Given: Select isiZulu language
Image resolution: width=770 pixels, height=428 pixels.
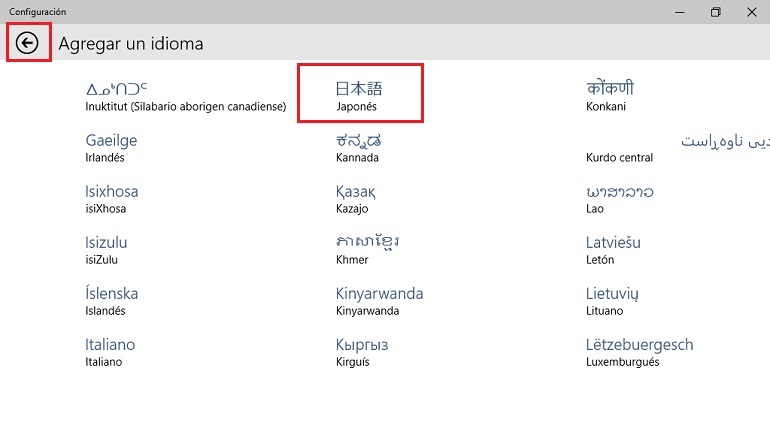Looking at the screenshot, I should (x=106, y=250).
